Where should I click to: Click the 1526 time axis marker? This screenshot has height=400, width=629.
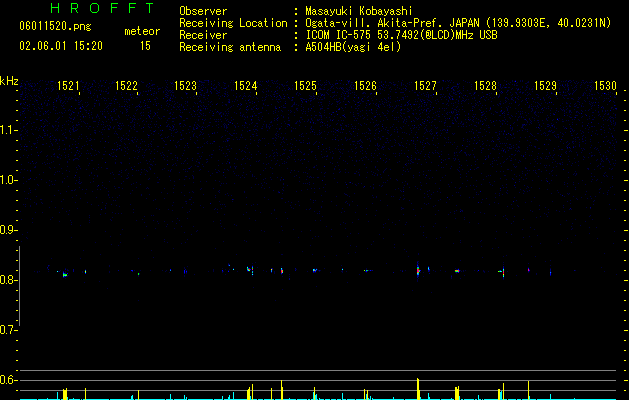pos(365,86)
